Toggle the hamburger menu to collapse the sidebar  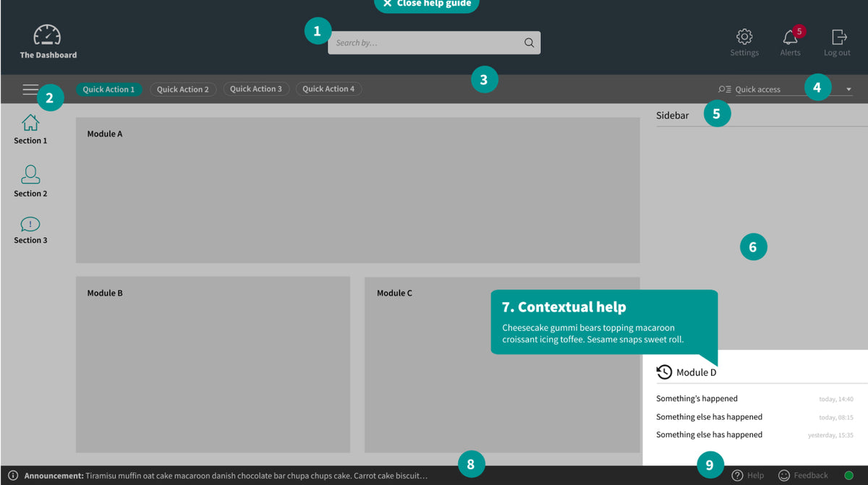point(30,89)
